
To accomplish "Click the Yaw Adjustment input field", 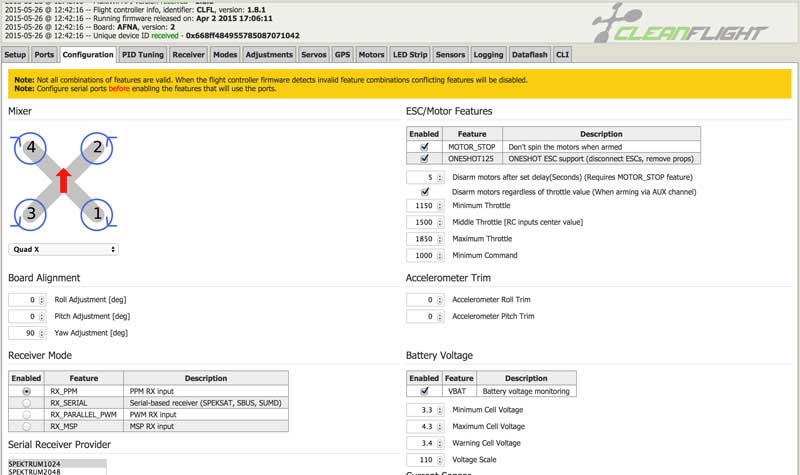I will (x=26, y=332).
